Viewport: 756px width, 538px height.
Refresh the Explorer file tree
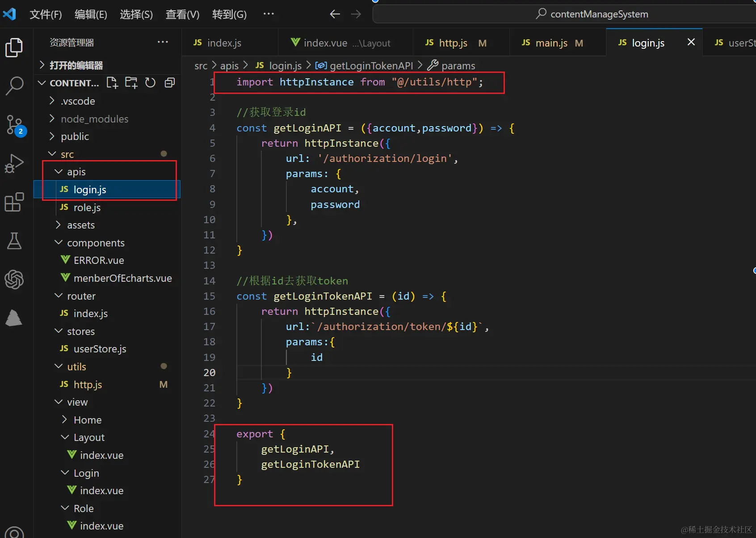click(150, 82)
